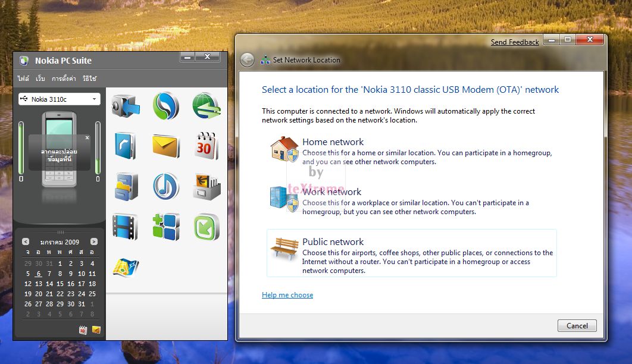Choose Work network location

(x=412, y=201)
